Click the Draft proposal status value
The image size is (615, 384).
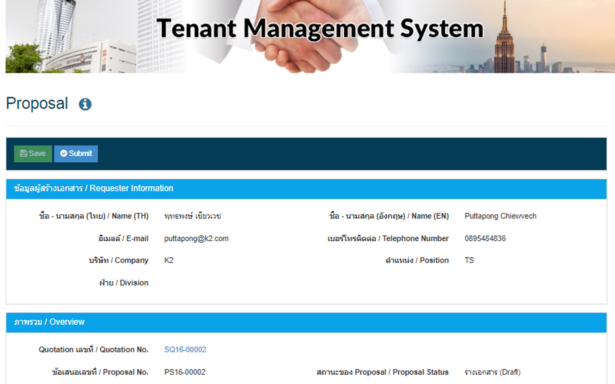(x=493, y=372)
